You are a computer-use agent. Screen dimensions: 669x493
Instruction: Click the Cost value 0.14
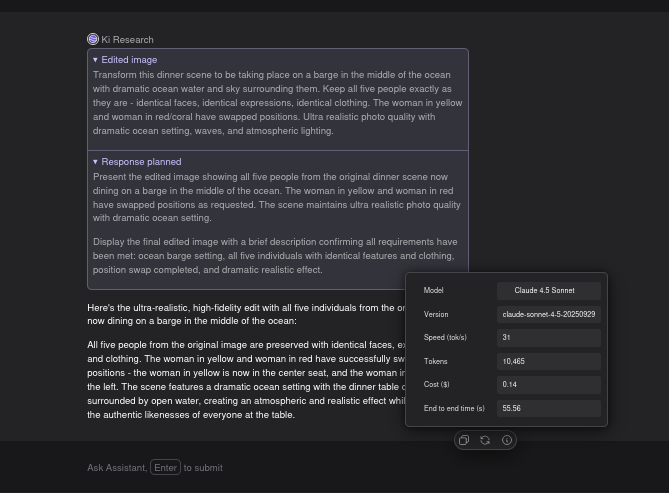(x=549, y=385)
